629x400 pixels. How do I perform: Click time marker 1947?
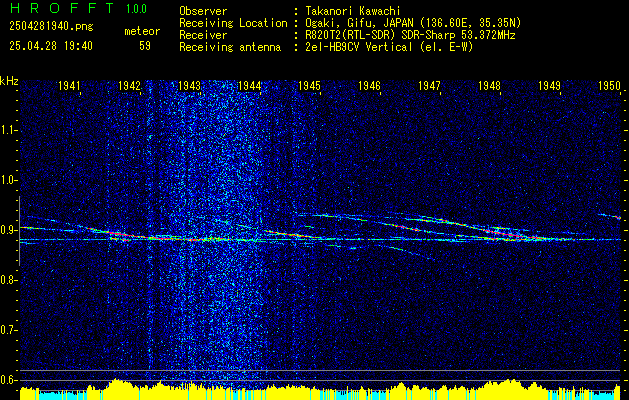click(430, 85)
